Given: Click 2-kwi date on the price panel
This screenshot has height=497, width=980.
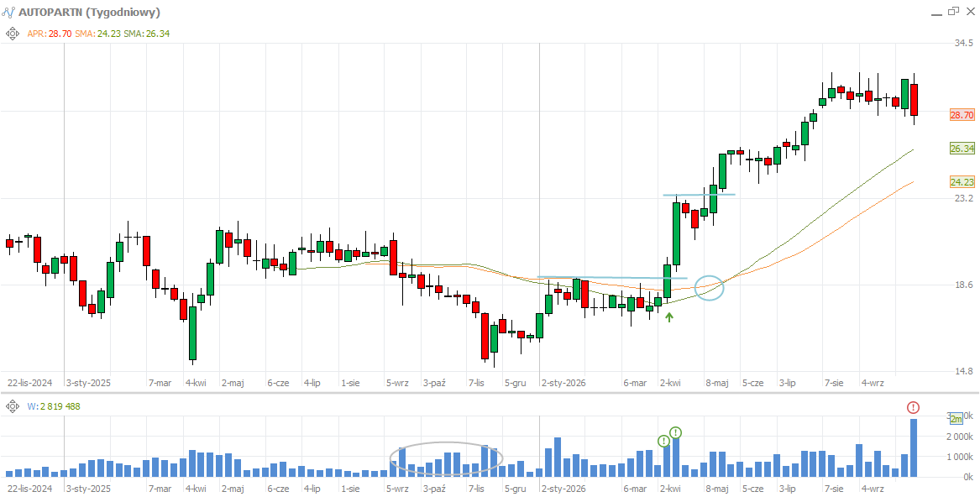Looking at the screenshot, I should click(670, 383).
